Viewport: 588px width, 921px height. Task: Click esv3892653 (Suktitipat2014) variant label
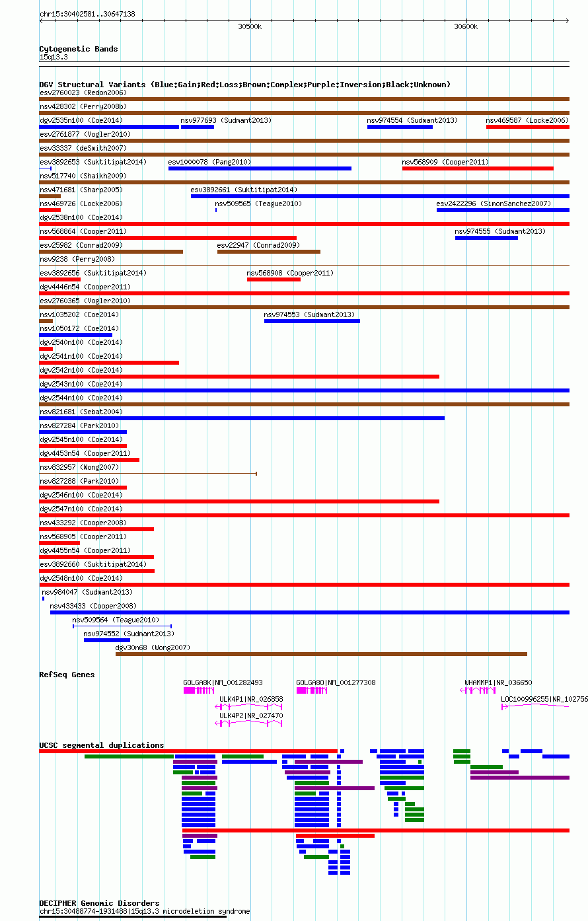(x=93, y=162)
